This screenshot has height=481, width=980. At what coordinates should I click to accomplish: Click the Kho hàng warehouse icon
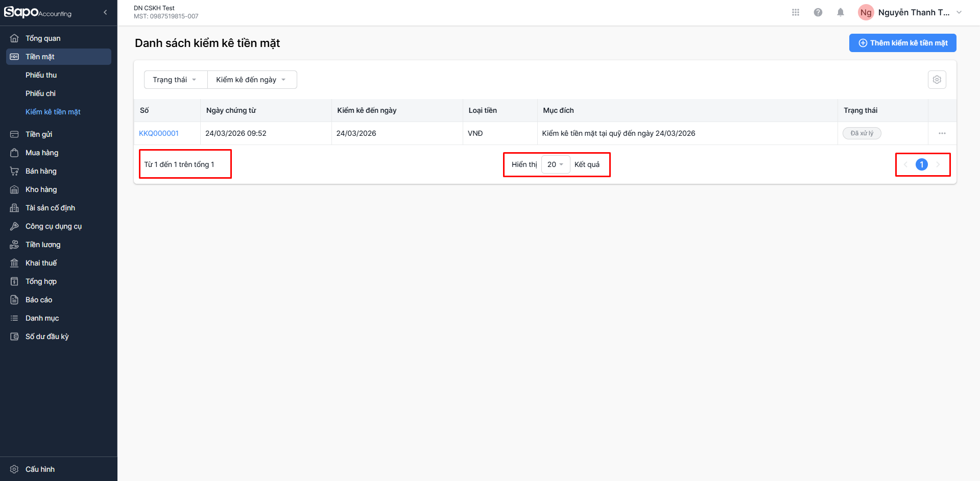(x=14, y=189)
